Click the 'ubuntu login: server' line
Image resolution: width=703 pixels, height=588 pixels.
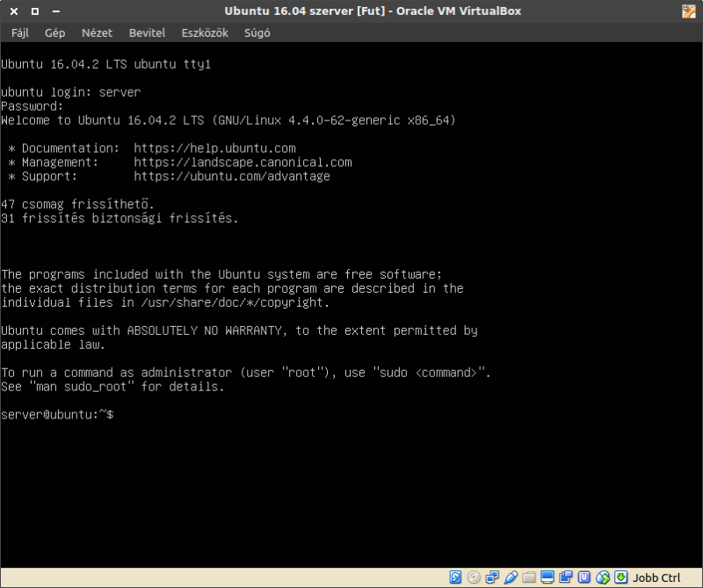pos(71,92)
